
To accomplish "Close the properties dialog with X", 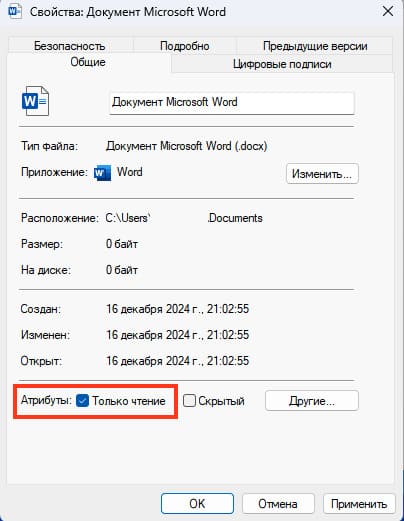I will coord(388,11).
